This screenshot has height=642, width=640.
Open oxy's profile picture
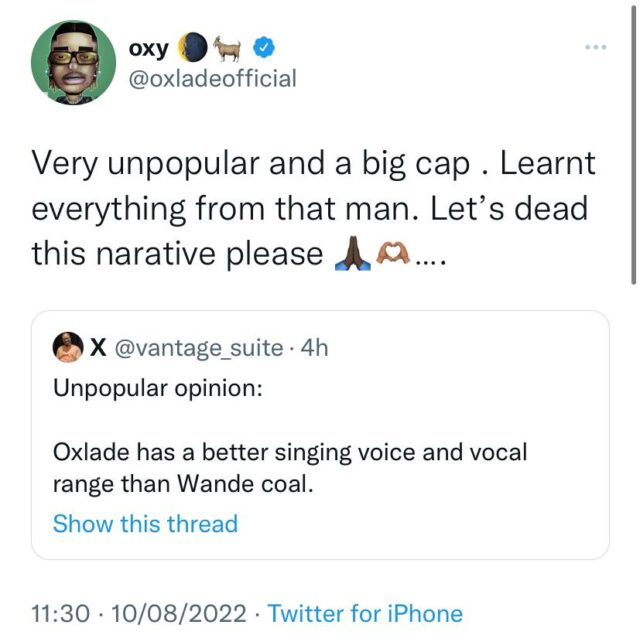click(73, 63)
